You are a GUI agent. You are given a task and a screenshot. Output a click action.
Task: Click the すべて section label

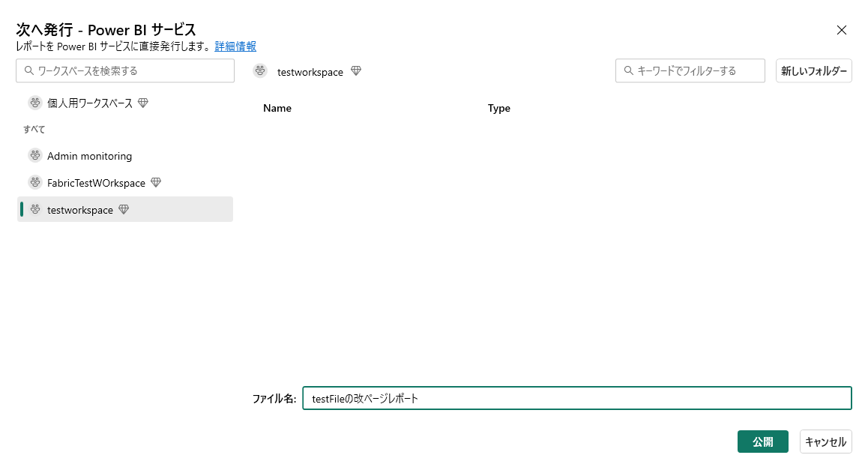tap(34, 130)
